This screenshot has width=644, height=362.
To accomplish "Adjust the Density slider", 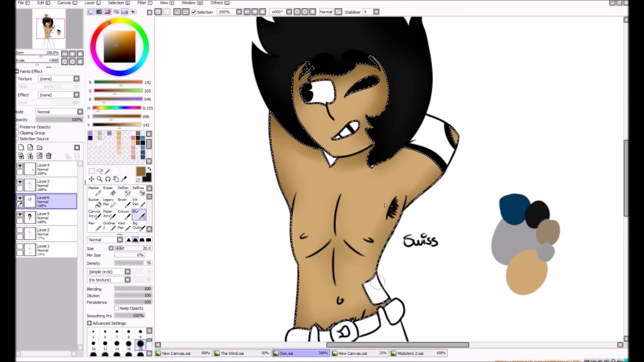I will coord(133,263).
